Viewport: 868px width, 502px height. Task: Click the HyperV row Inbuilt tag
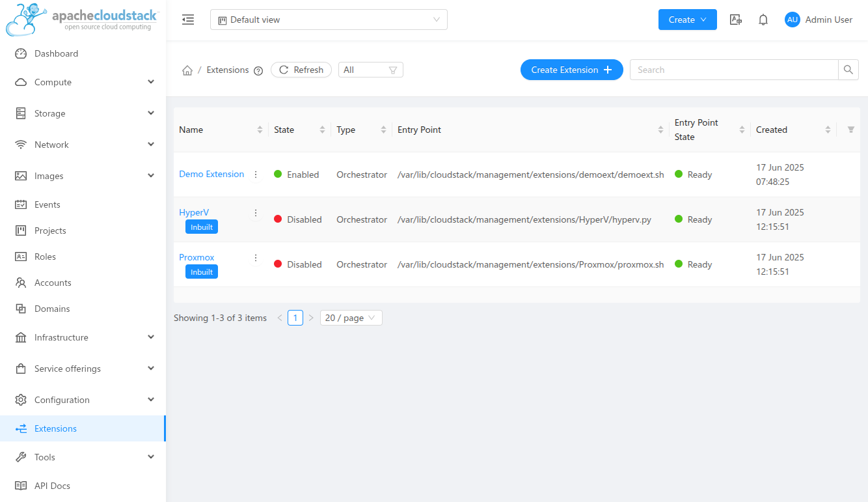[202, 227]
